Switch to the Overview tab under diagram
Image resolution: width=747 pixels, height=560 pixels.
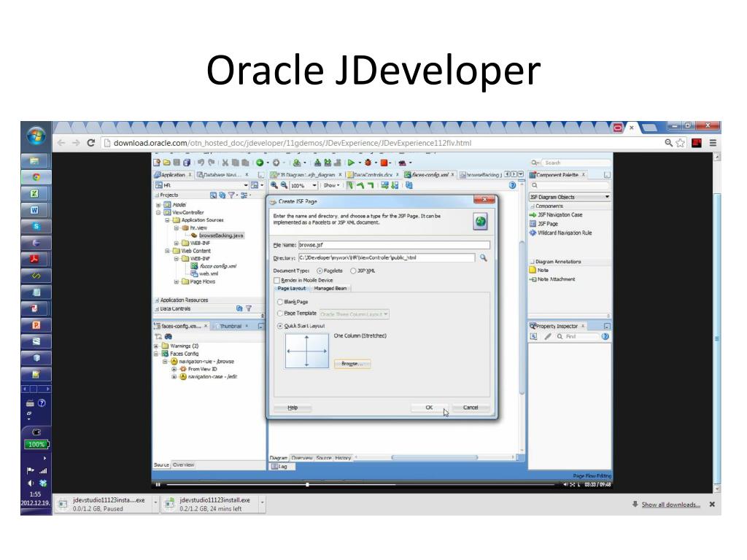(301, 458)
